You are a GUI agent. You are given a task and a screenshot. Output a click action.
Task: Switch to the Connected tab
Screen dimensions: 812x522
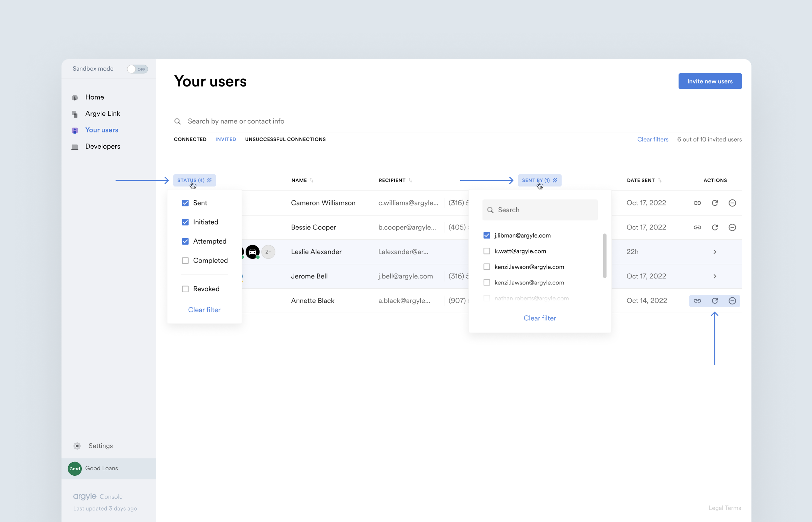point(190,139)
